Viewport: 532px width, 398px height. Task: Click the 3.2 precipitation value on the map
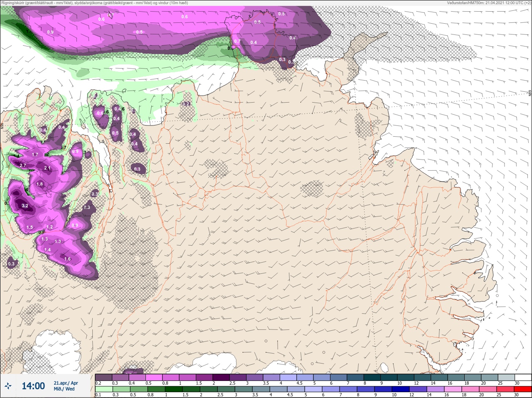tap(25, 206)
